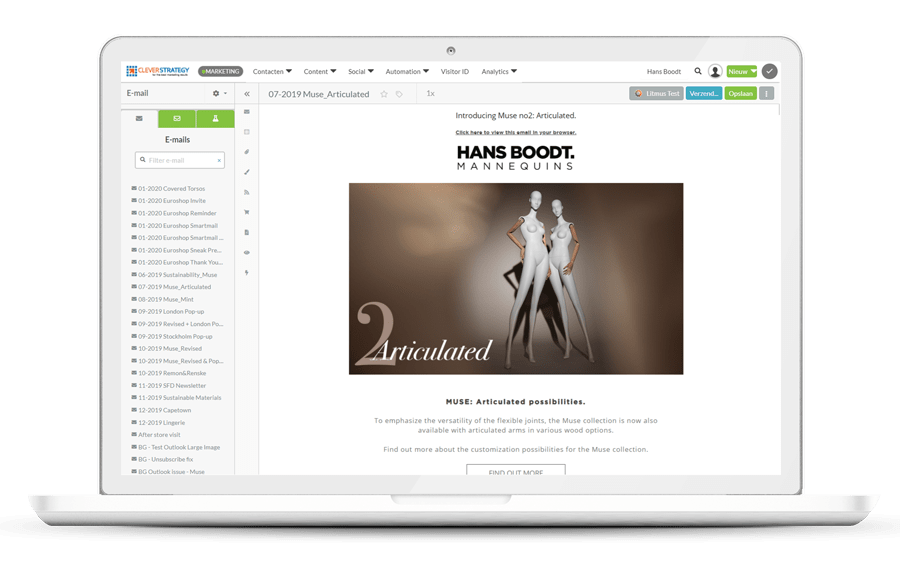Image resolution: width=900 pixels, height=568 pixels.
Task: Click the Hans Boodt Mannequins logo in email
Action: [515, 158]
